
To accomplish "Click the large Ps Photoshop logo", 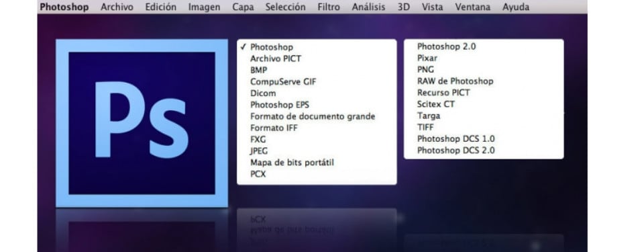I will pos(142,123).
